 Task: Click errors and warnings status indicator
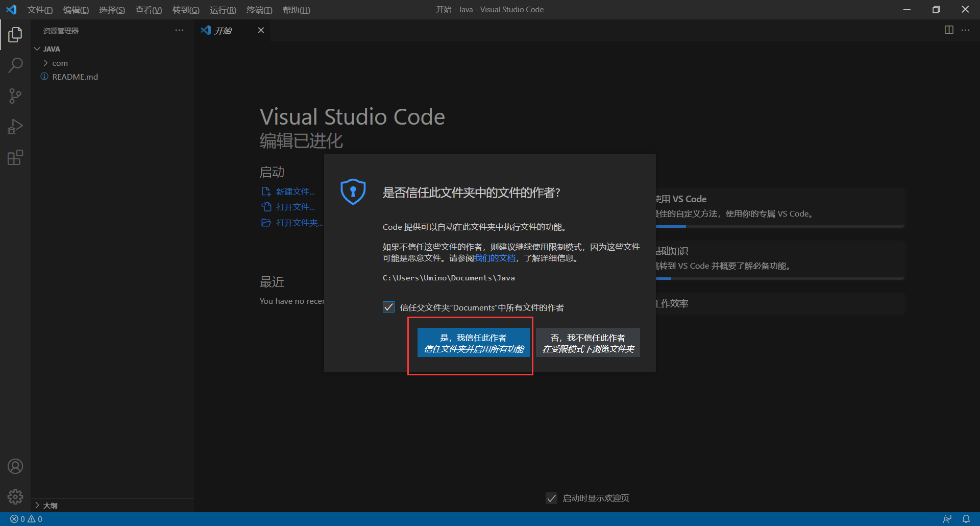pyautogui.click(x=26, y=519)
